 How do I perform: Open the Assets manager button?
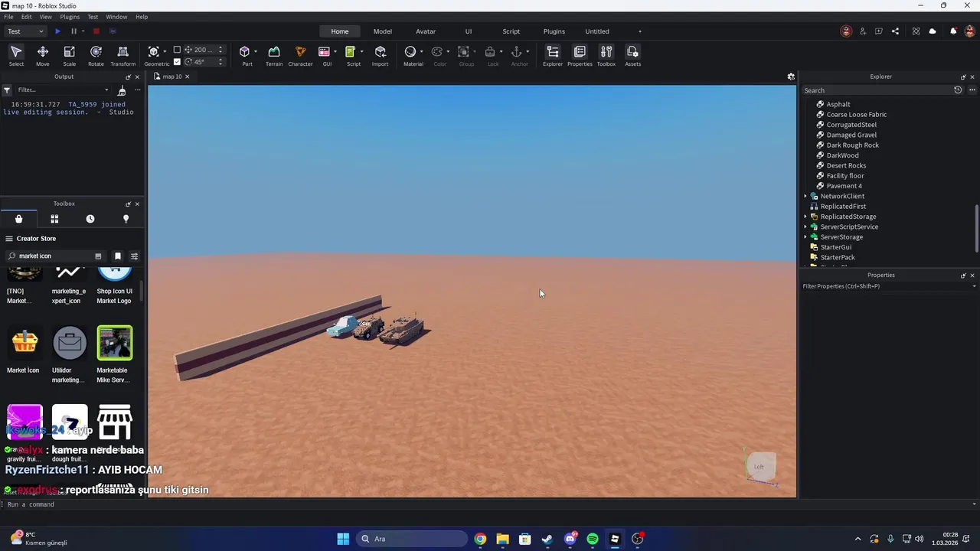tap(632, 55)
